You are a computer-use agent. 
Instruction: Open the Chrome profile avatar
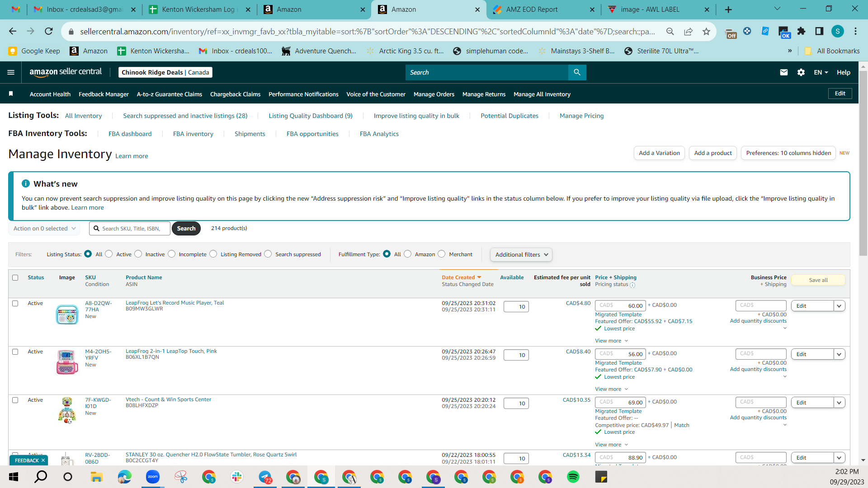point(837,31)
